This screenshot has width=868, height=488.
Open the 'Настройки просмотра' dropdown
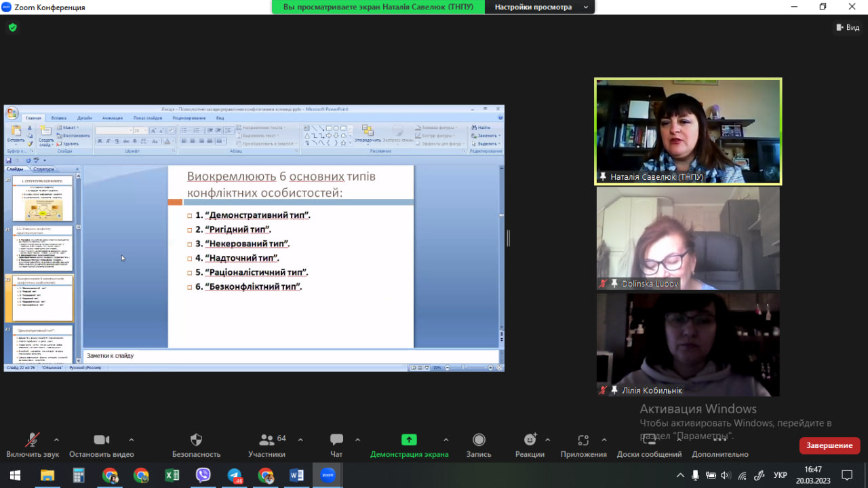point(540,7)
